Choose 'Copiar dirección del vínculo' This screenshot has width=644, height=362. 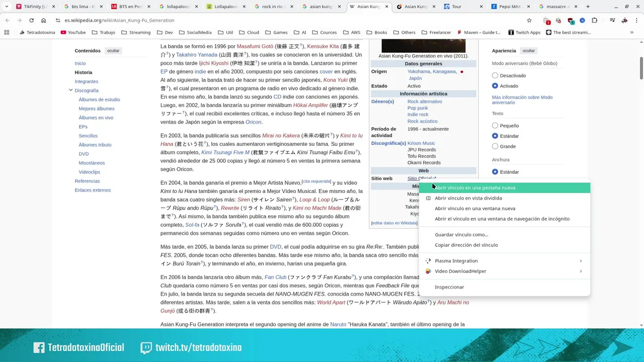tap(505, 245)
